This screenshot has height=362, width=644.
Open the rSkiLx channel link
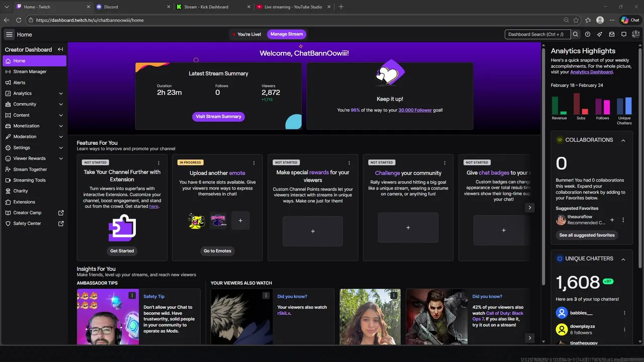coord(284,313)
